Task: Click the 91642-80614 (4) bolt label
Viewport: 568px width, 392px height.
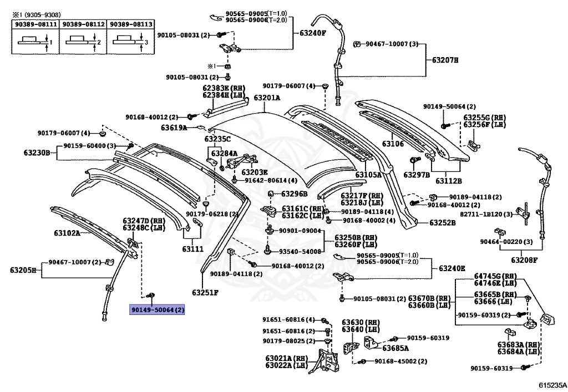Action: [271, 180]
